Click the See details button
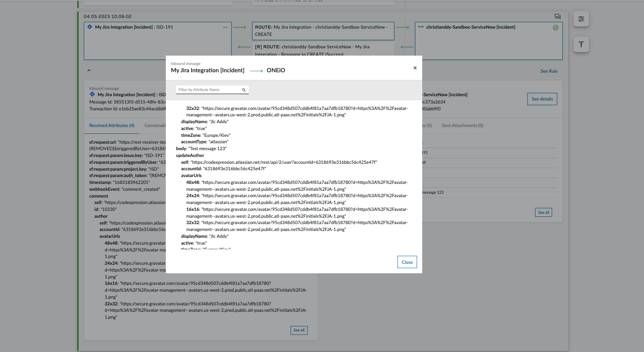This screenshot has height=352, width=644. (x=542, y=99)
